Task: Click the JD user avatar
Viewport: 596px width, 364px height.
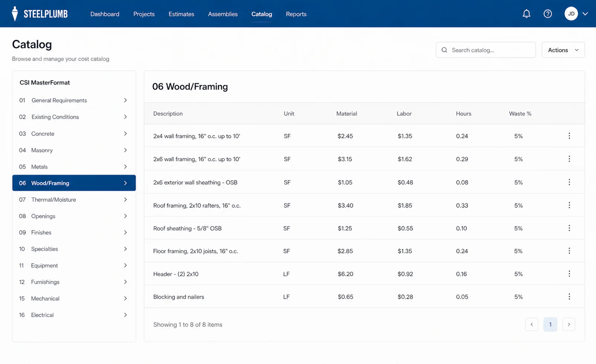Action: pyautogui.click(x=571, y=14)
